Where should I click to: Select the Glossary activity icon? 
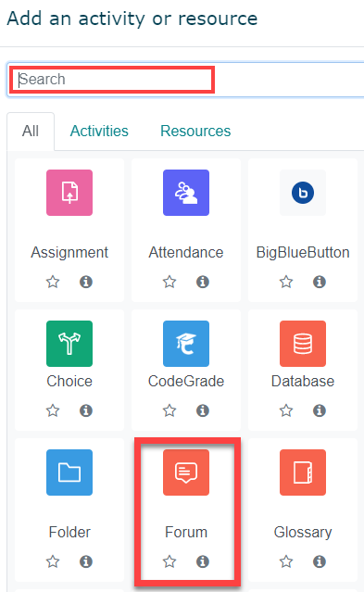click(303, 472)
